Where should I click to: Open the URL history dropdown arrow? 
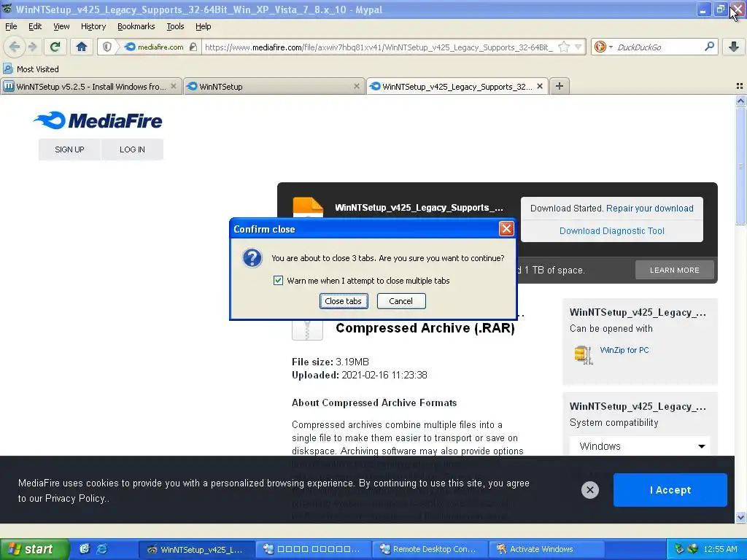[x=578, y=47]
